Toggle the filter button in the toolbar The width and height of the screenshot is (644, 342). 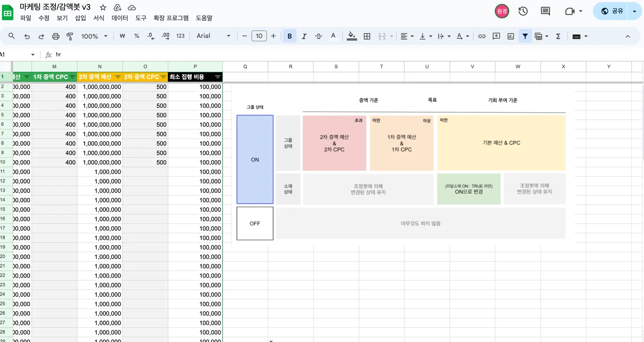pos(525,36)
